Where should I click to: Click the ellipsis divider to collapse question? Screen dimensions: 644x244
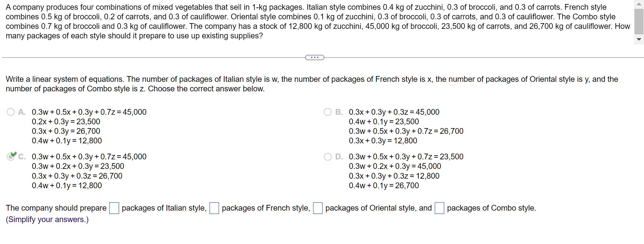pos(314,57)
